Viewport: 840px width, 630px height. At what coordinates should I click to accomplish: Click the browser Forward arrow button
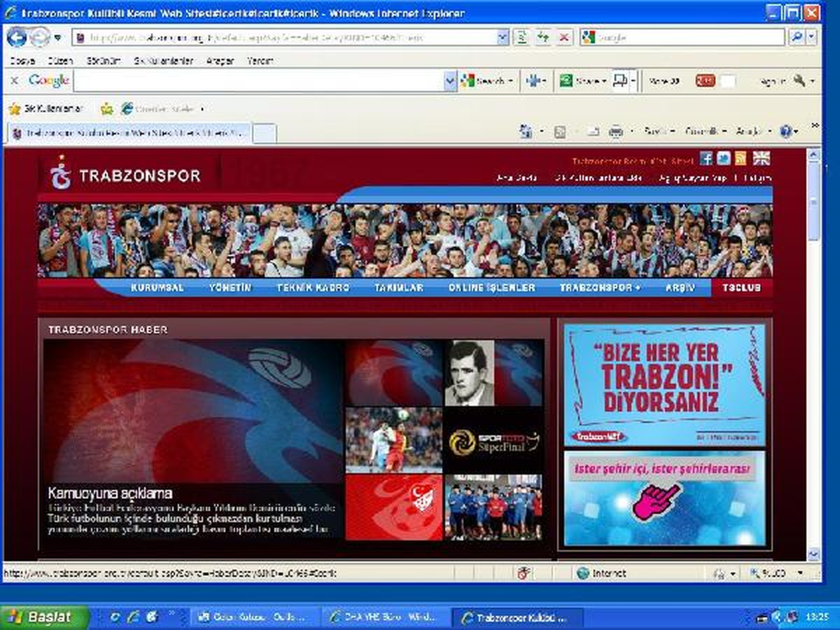(40, 37)
